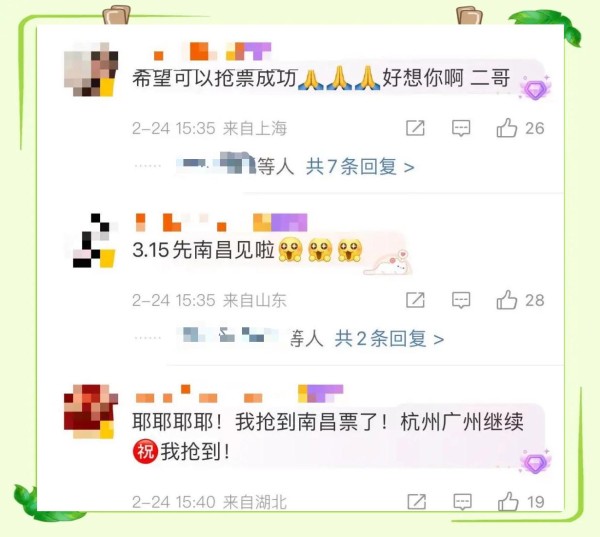Select the comment text 希望可以抢票成功
Image resolution: width=600 pixels, height=537 pixels.
click(x=215, y=78)
